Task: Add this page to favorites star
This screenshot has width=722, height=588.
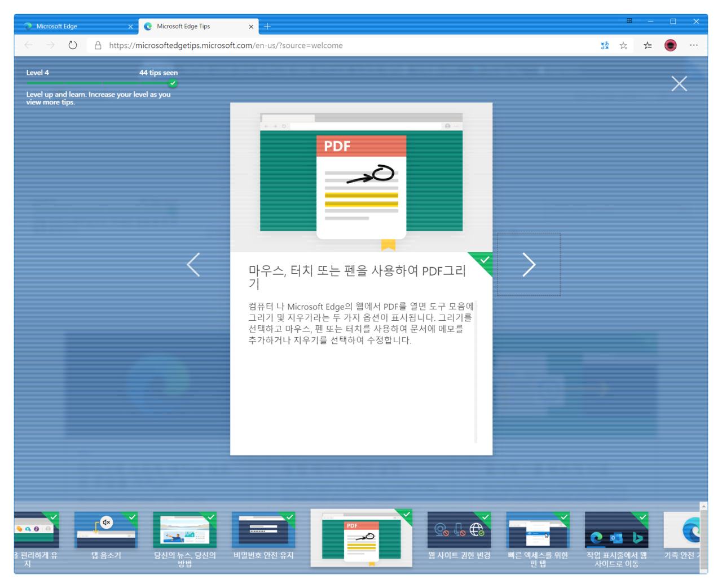Action: (623, 46)
